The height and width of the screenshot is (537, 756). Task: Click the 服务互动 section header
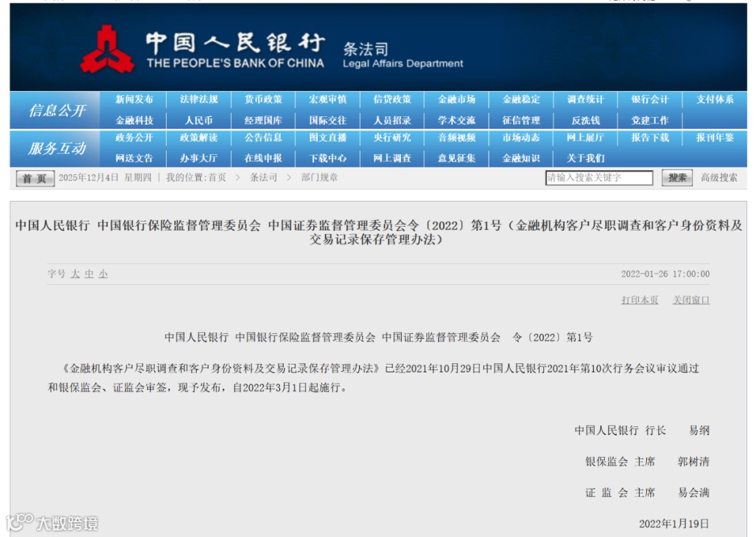tap(57, 148)
